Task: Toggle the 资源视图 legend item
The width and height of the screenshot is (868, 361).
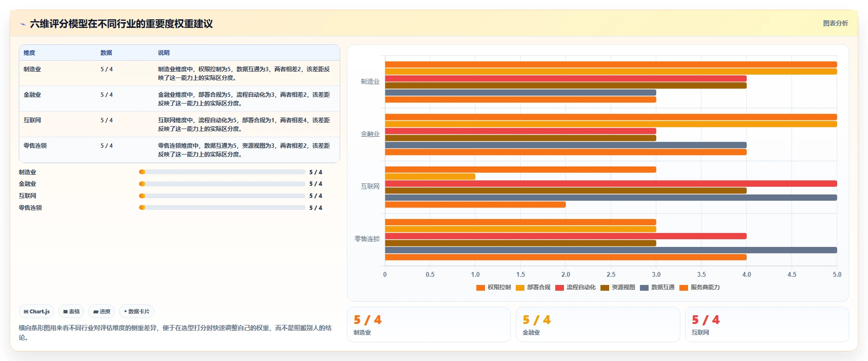Action: click(x=618, y=287)
